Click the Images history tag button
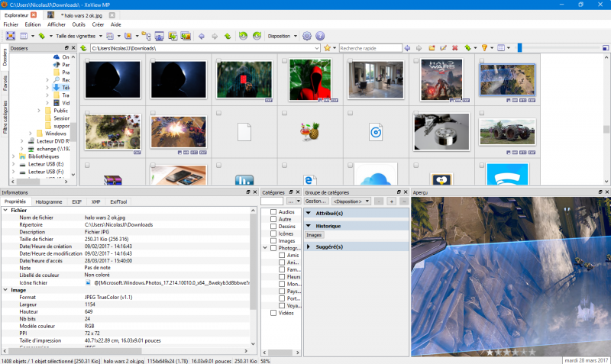This screenshot has height=364, width=611. (314, 235)
